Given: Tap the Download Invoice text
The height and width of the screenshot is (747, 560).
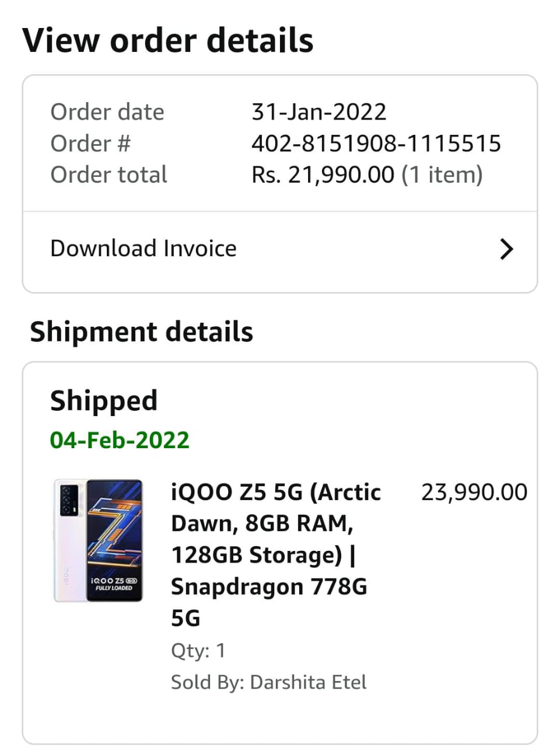Looking at the screenshot, I should pyautogui.click(x=143, y=249).
